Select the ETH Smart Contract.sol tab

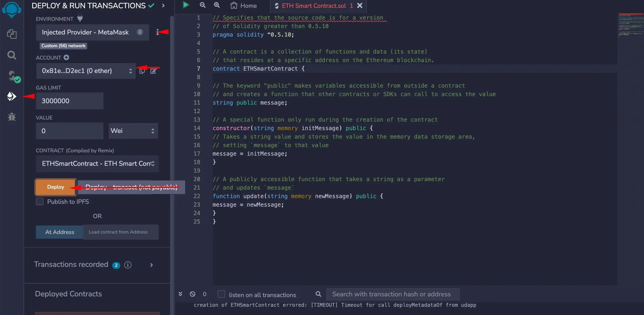coord(314,6)
